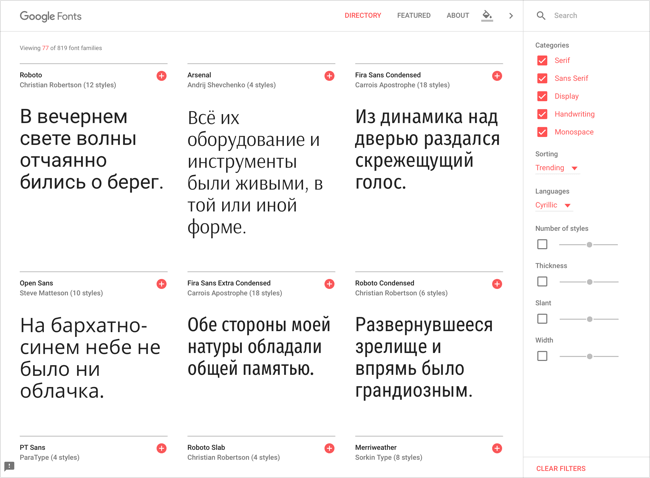Open the About tab
650x478 pixels.
pyautogui.click(x=457, y=16)
